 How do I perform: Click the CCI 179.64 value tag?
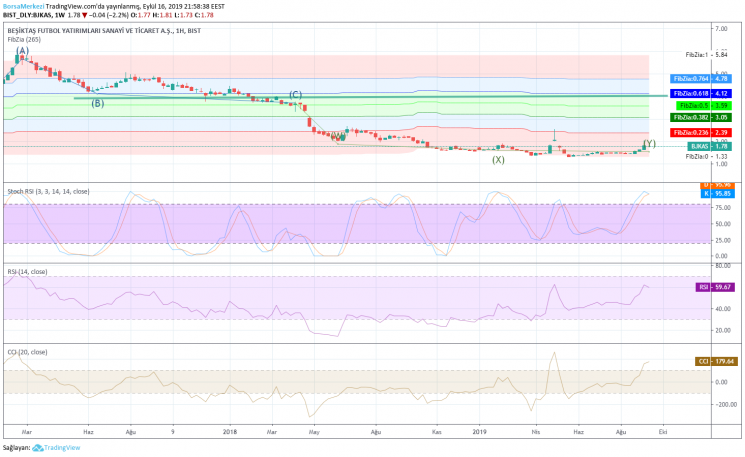pos(715,362)
